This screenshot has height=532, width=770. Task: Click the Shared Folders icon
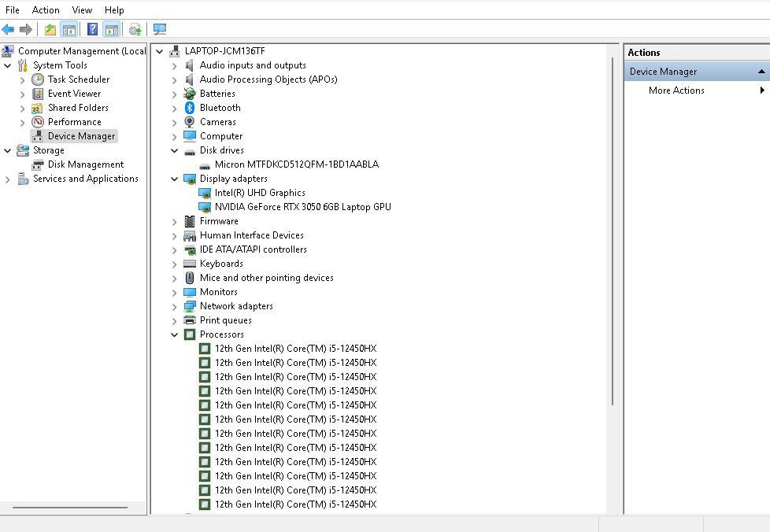38,108
